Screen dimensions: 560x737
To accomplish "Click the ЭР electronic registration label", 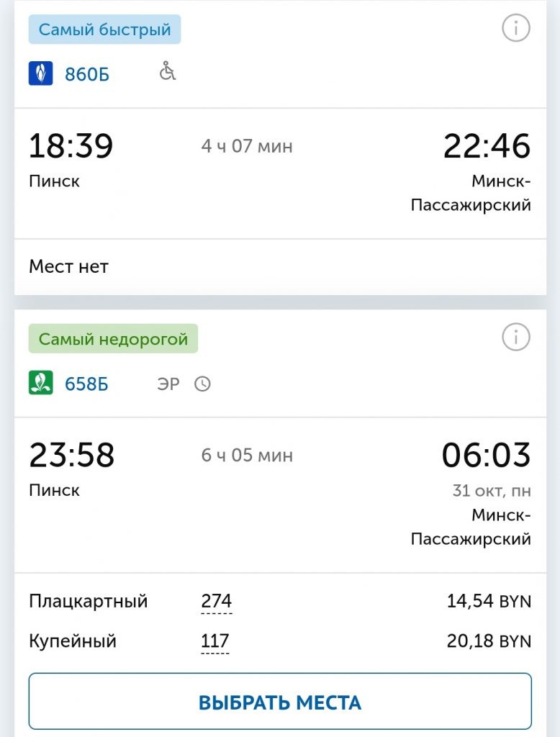I will tap(167, 384).
